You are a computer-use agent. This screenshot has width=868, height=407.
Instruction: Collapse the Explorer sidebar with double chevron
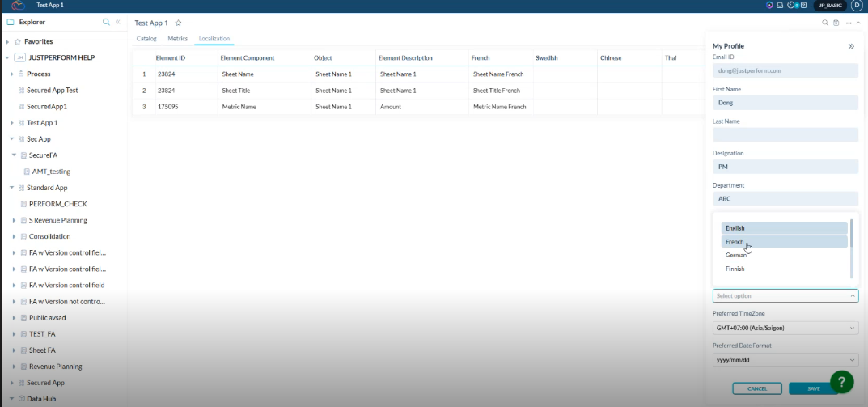pyautogui.click(x=118, y=22)
